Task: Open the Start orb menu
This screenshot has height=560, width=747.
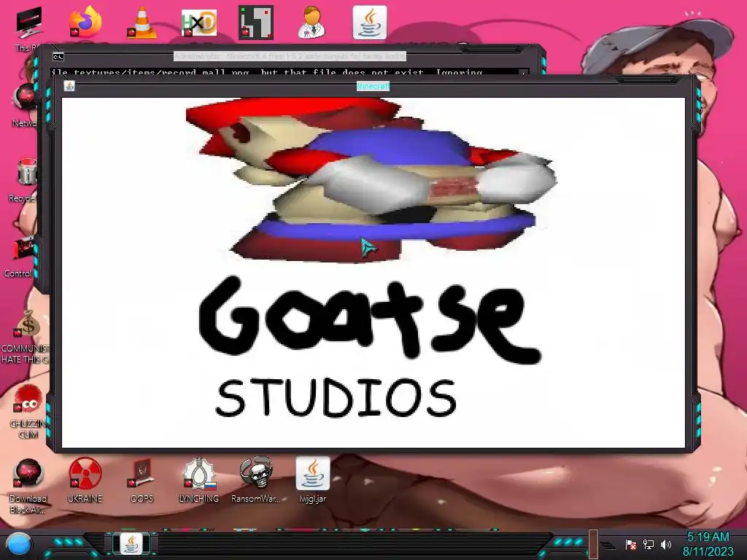Action: [19, 544]
